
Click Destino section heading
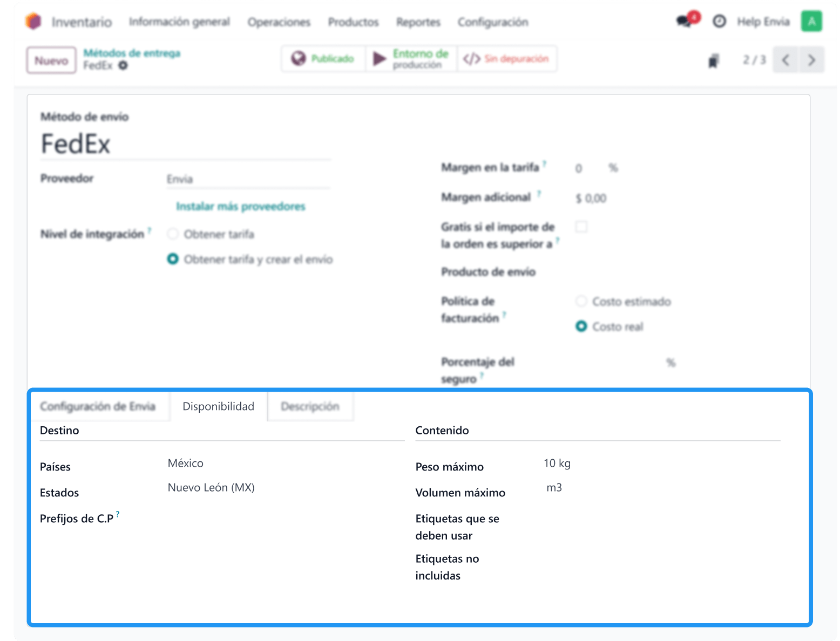click(x=59, y=431)
